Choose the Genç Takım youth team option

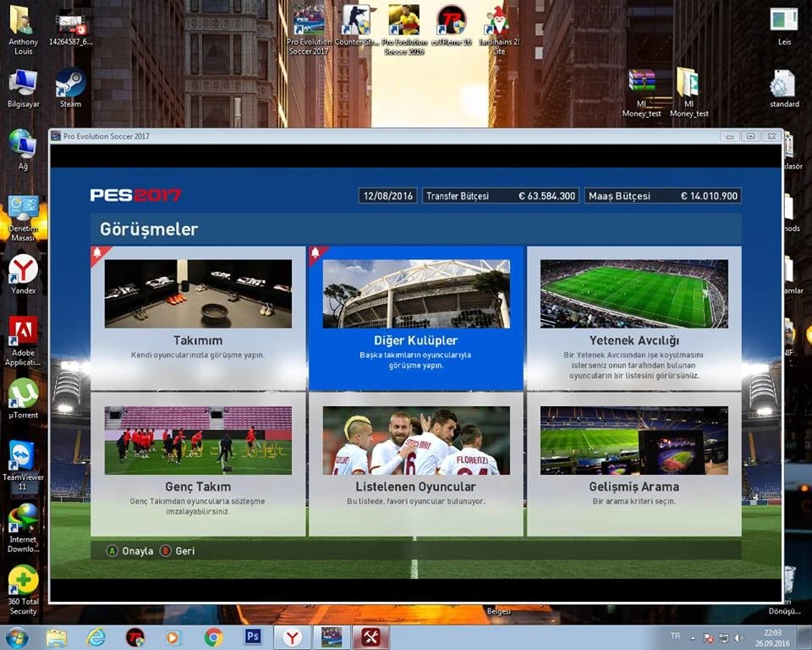click(x=198, y=464)
